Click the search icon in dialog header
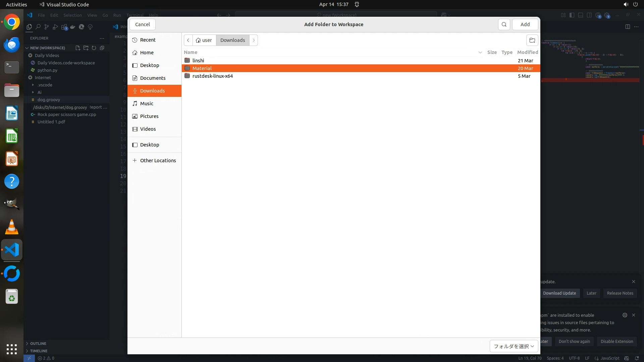 (504, 24)
